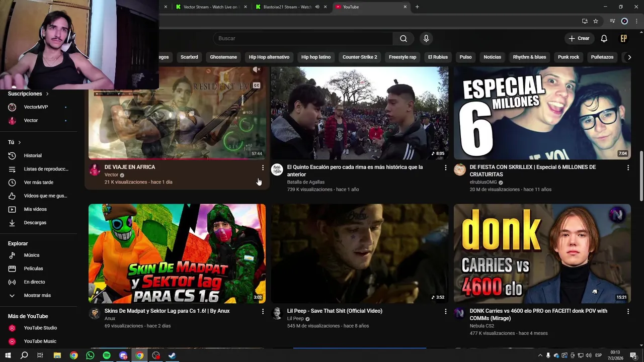644x362 pixels.
Task: Filter by El Rubius chip
Action: pyautogui.click(x=438, y=57)
